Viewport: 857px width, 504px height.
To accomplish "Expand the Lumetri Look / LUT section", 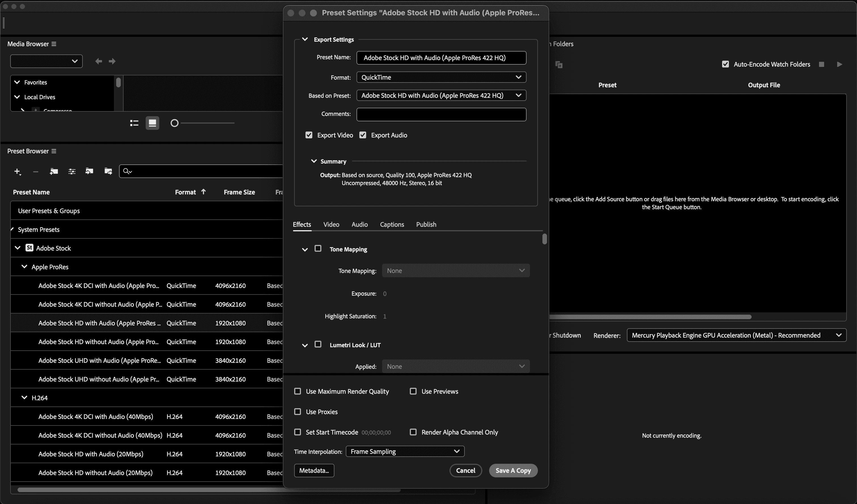I will coord(305,344).
